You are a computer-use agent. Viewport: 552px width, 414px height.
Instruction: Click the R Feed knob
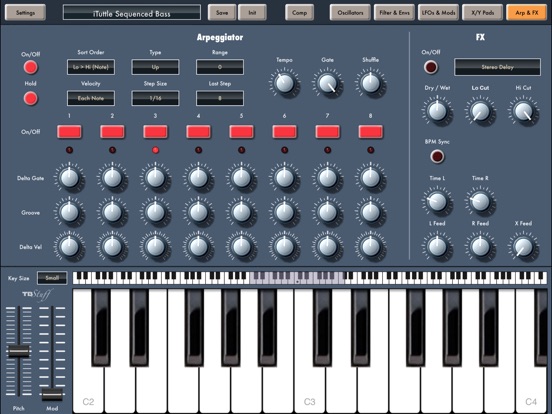480,247
